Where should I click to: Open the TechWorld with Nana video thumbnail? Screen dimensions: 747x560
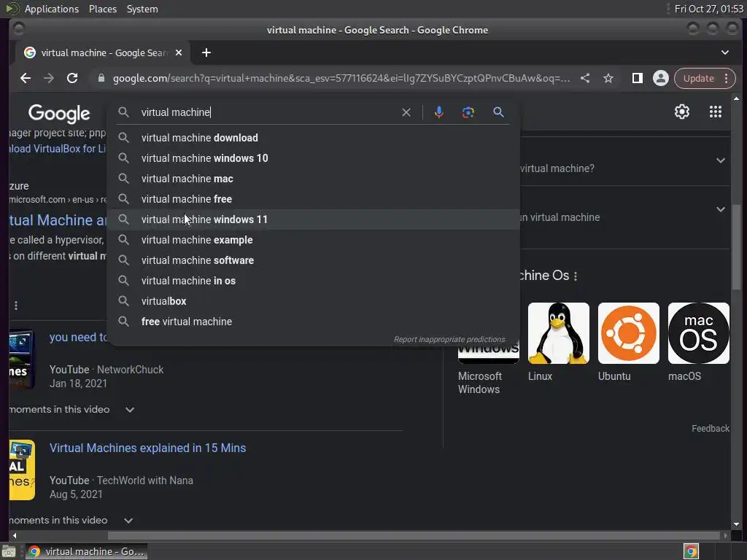pos(22,470)
